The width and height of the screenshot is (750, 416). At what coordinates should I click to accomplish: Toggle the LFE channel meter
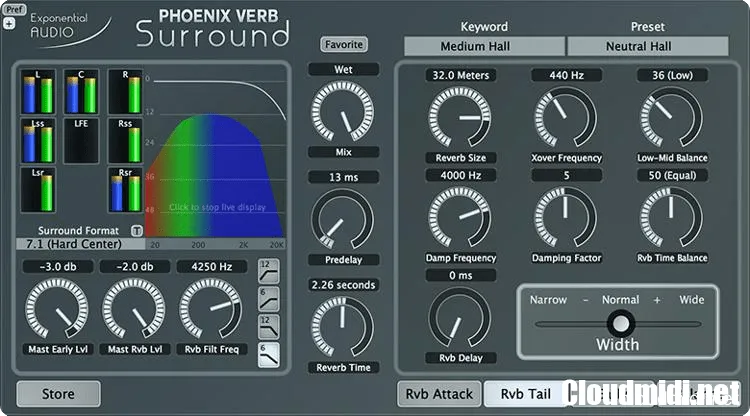(x=82, y=138)
